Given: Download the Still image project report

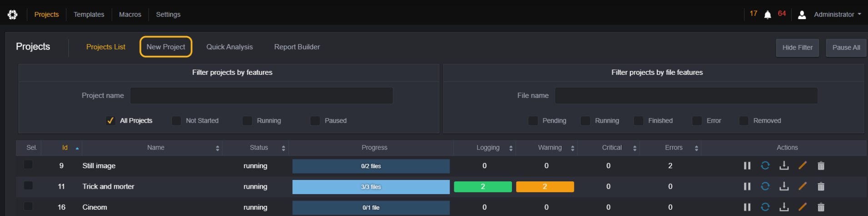Looking at the screenshot, I should pos(784,166).
